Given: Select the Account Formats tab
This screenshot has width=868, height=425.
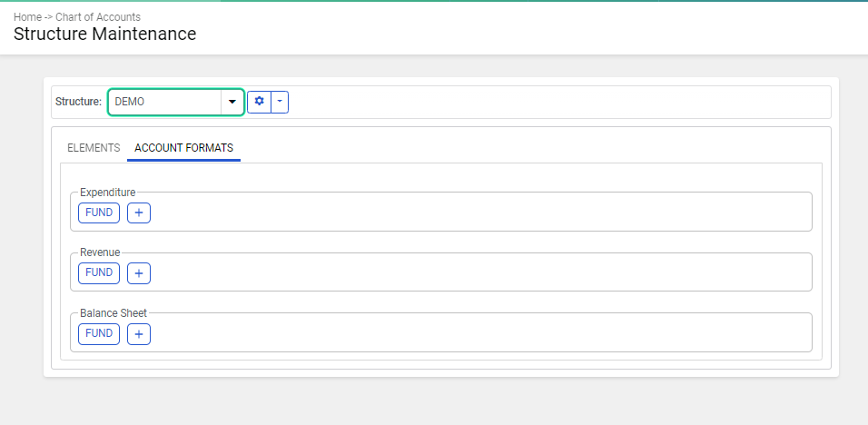Looking at the screenshot, I should [x=183, y=148].
